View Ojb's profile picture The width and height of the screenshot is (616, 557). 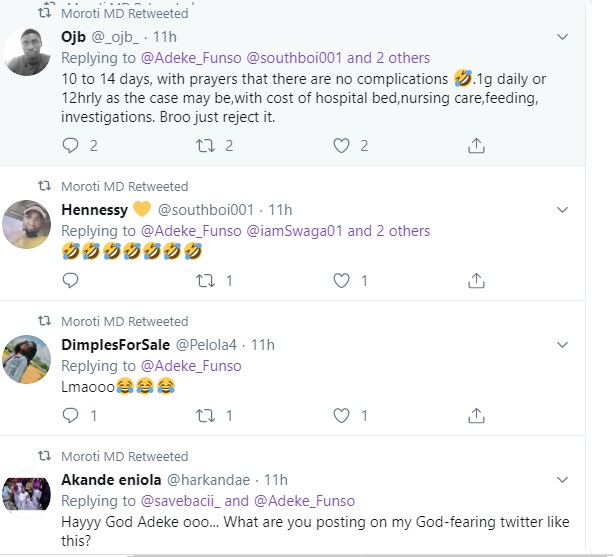pyautogui.click(x=28, y=51)
